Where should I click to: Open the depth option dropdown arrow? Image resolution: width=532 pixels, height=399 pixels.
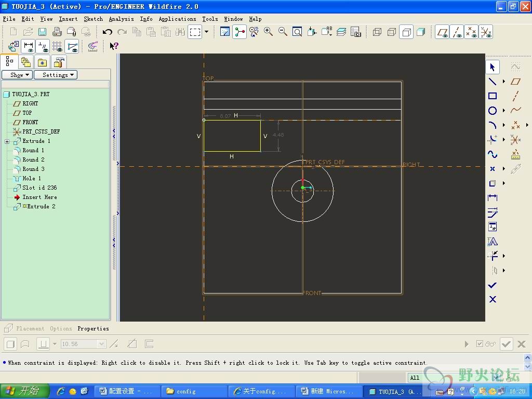[55, 344]
